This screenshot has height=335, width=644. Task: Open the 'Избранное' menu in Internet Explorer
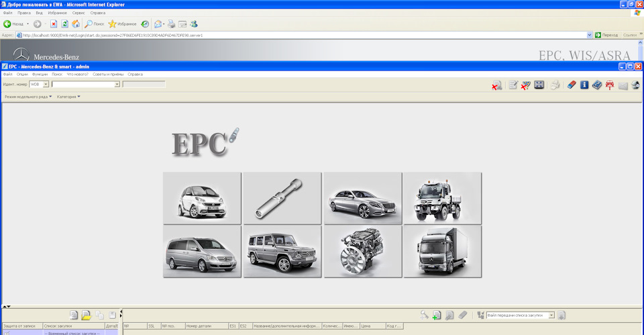click(58, 13)
